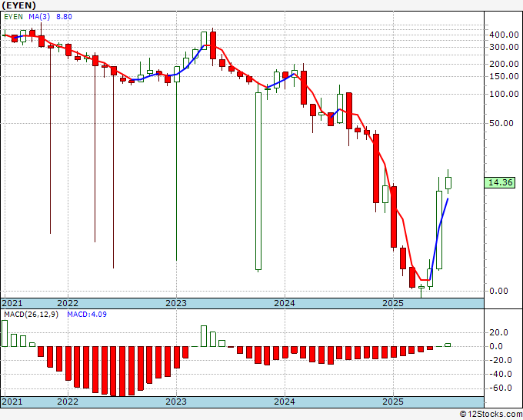This screenshot has height=420, width=523.
Task: Click the latest small green MACD bar
Action: [x=448, y=345]
